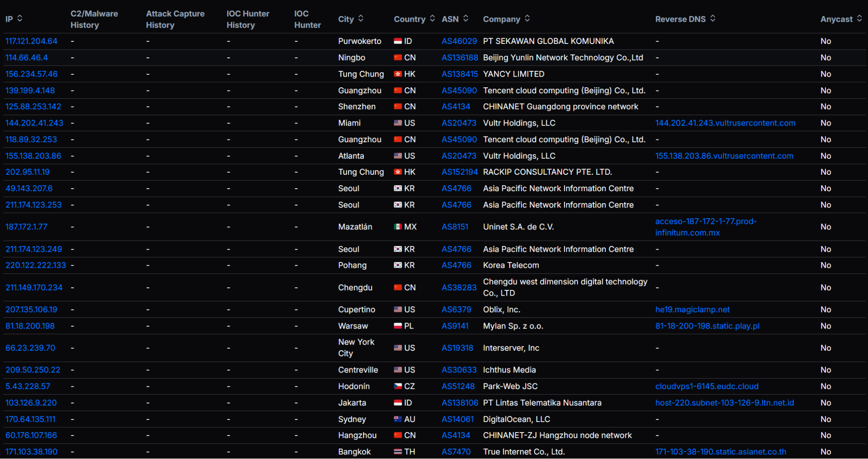This screenshot has height=459, width=868.
Task: Open reverse DNS 144.202.41.243.vultrusercontent.com
Action: coord(725,123)
